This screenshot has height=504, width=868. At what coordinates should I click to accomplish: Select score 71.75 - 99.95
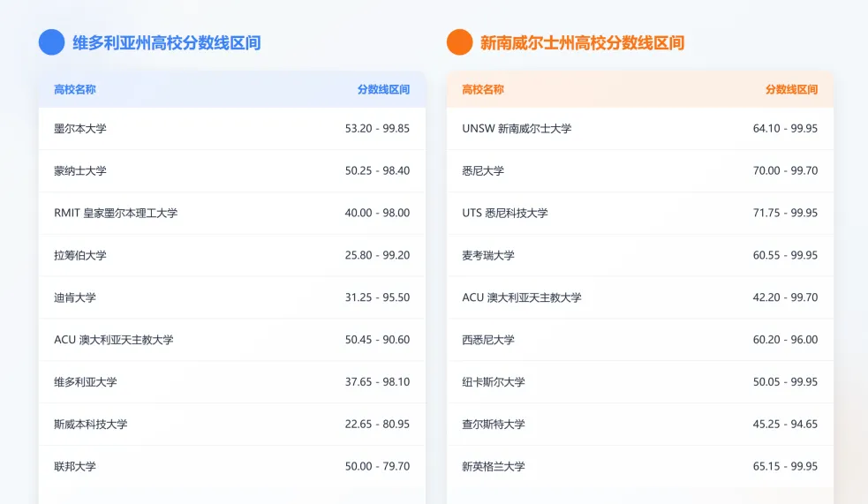click(x=786, y=213)
